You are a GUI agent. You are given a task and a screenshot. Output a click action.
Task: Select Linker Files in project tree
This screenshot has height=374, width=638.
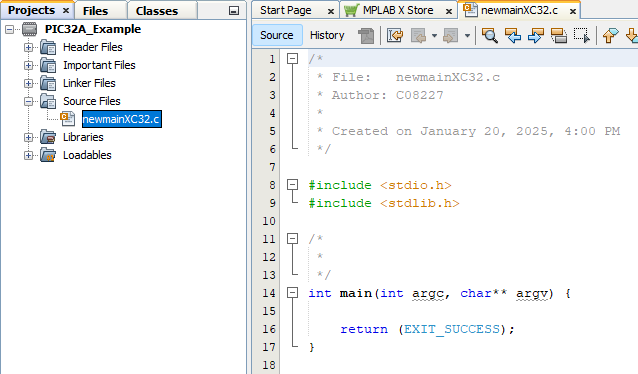click(89, 83)
